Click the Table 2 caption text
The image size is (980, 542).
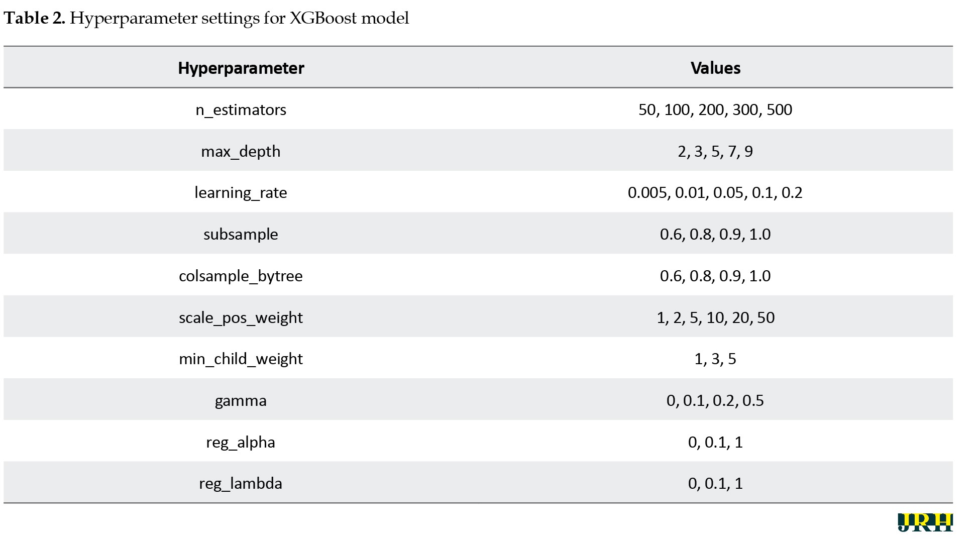pos(206,18)
